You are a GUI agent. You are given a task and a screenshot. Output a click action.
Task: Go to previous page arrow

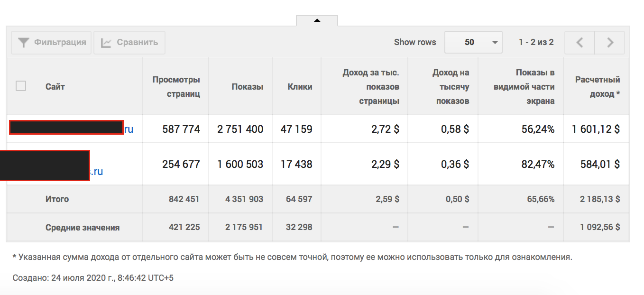tap(580, 43)
